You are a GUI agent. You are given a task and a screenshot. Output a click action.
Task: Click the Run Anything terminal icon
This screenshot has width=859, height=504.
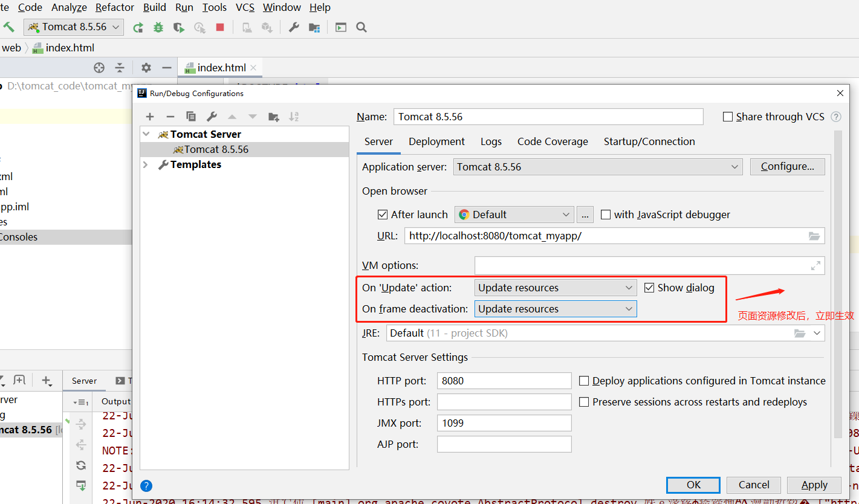(341, 27)
